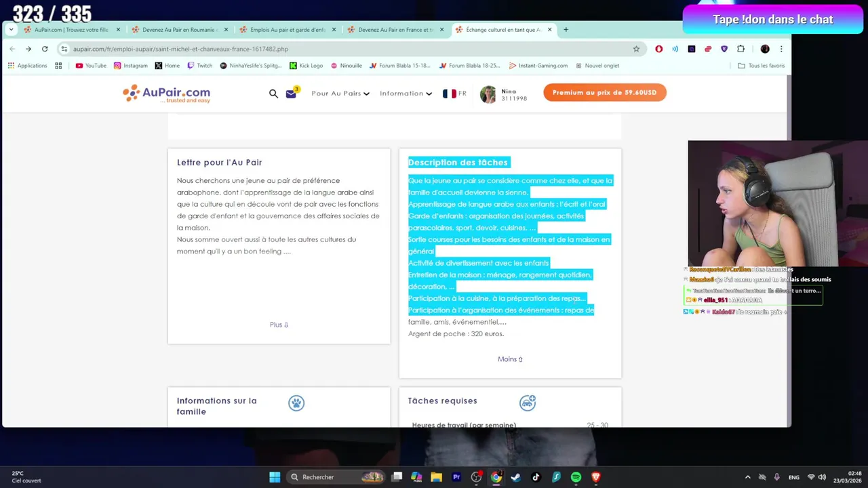Viewport: 868px width, 488px height.
Task: Open Instagram bookmark
Action: 131,66
